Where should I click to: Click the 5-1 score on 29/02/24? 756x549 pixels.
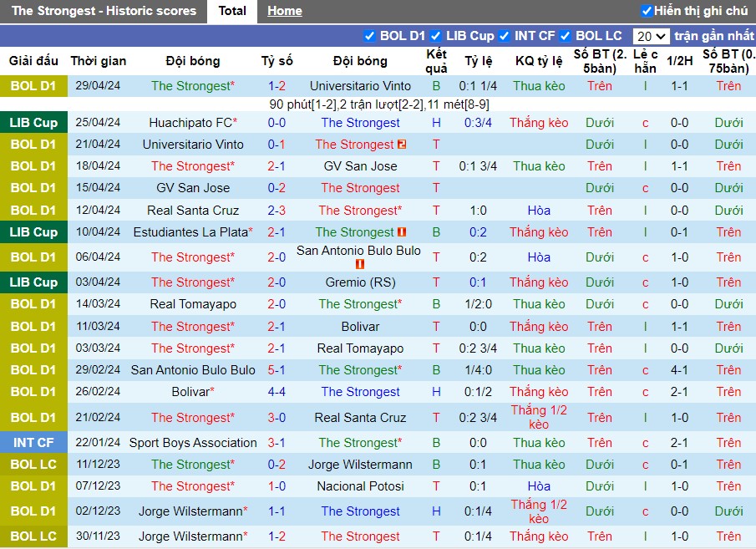tap(277, 370)
